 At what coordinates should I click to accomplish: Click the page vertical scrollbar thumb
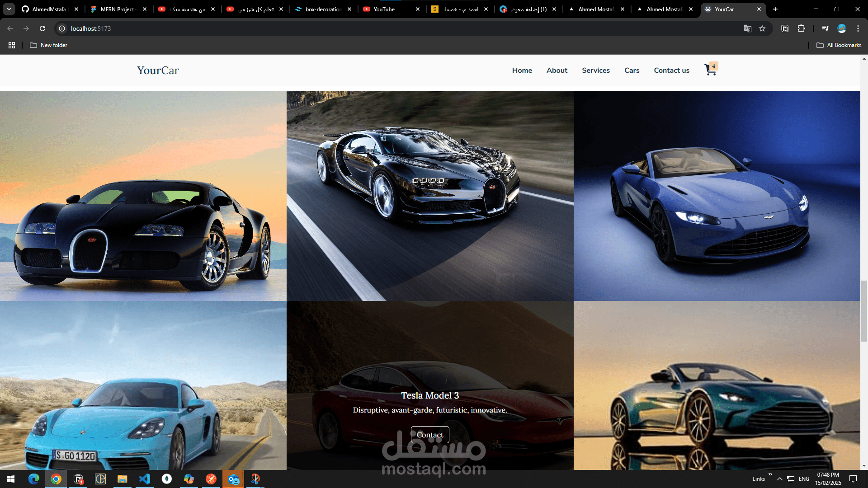pos(864,311)
